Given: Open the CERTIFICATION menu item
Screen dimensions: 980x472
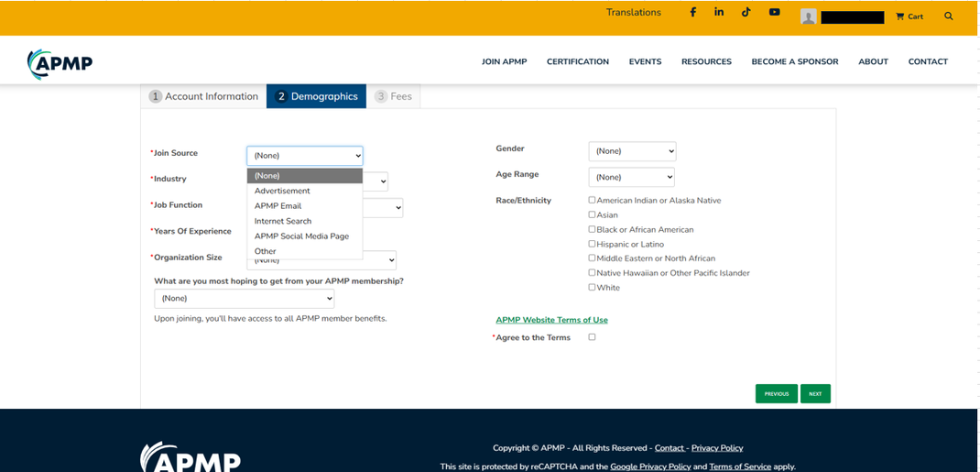Looking at the screenshot, I should pos(577,61).
